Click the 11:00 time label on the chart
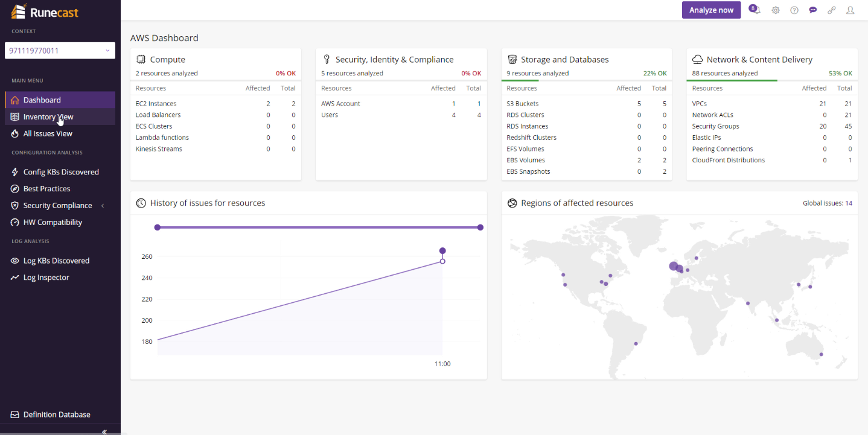 click(x=442, y=364)
